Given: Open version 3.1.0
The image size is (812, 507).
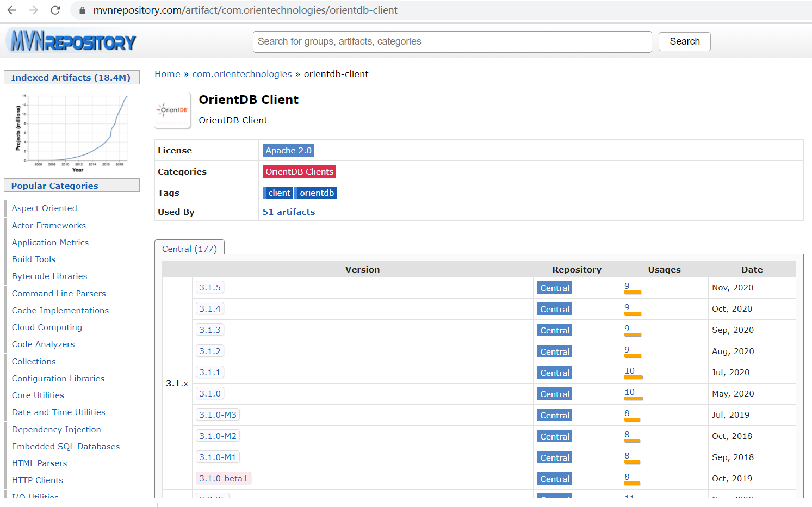Looking at the screenshot, I should (x=210, y=393).
